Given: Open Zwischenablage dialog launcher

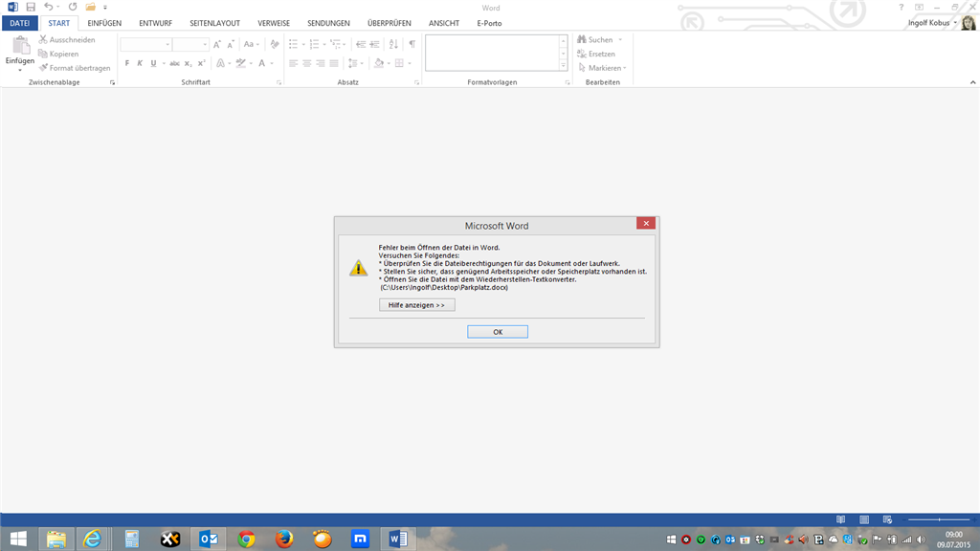Looking at the screenshot, I should 113,82.
